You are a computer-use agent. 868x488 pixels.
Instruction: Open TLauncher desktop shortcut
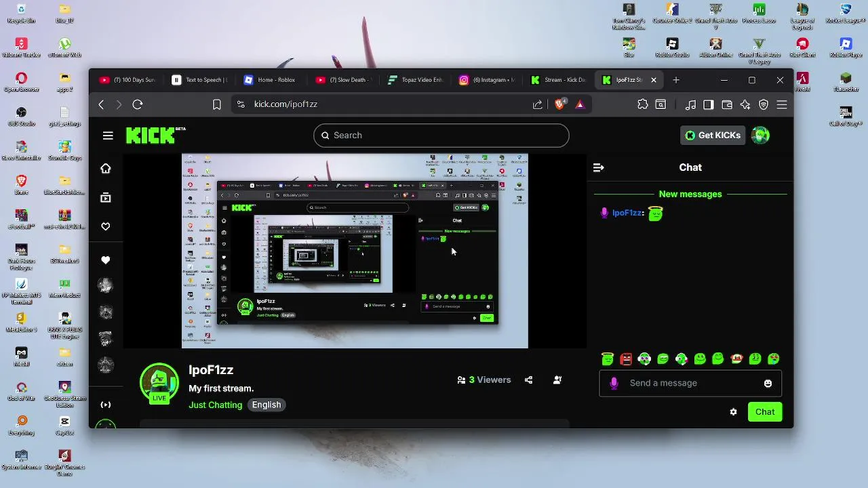846,82
